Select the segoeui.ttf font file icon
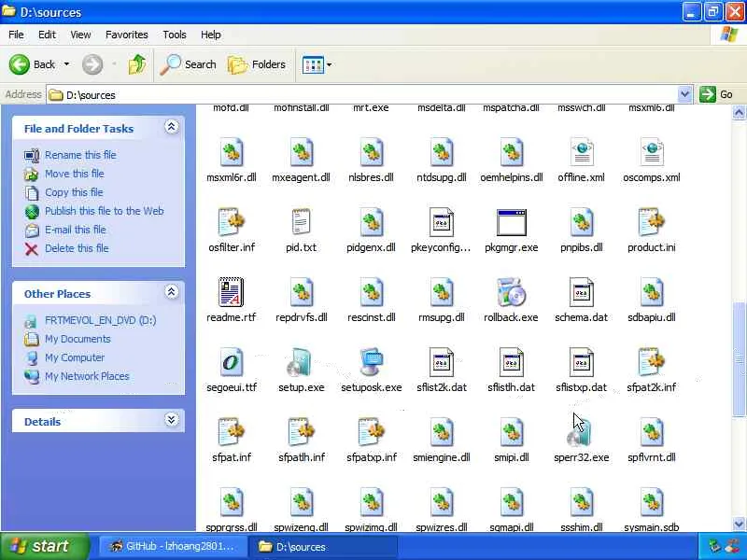The height and width of the screenshot is (560, 747). click(x=231, y=363)
